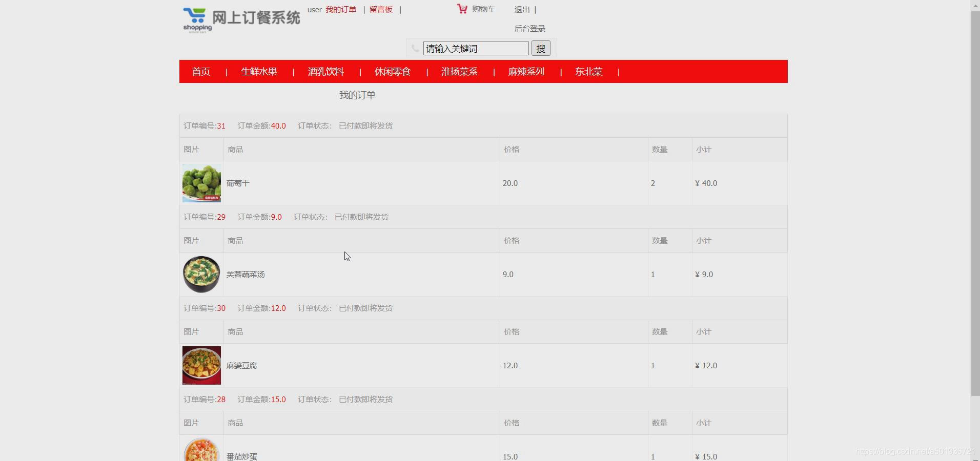Click the 番茄炒蛋 product thumbnail

tap(201, 449)
